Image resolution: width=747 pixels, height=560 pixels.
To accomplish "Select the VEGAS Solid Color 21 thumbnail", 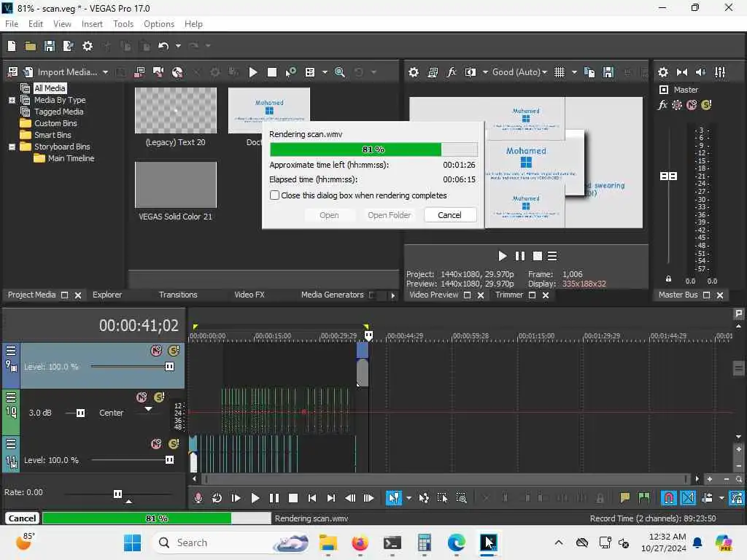I will pyautogui.click(x=175, y=184).
